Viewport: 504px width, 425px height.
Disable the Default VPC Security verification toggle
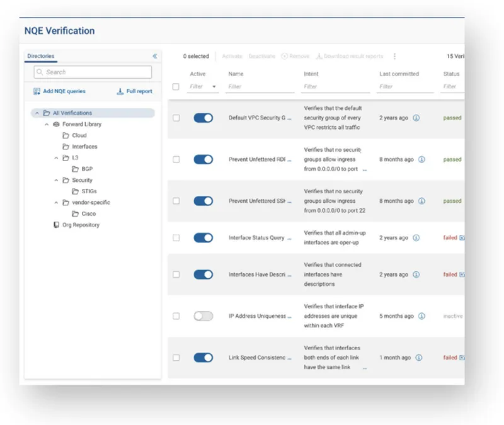coord(203,118)
